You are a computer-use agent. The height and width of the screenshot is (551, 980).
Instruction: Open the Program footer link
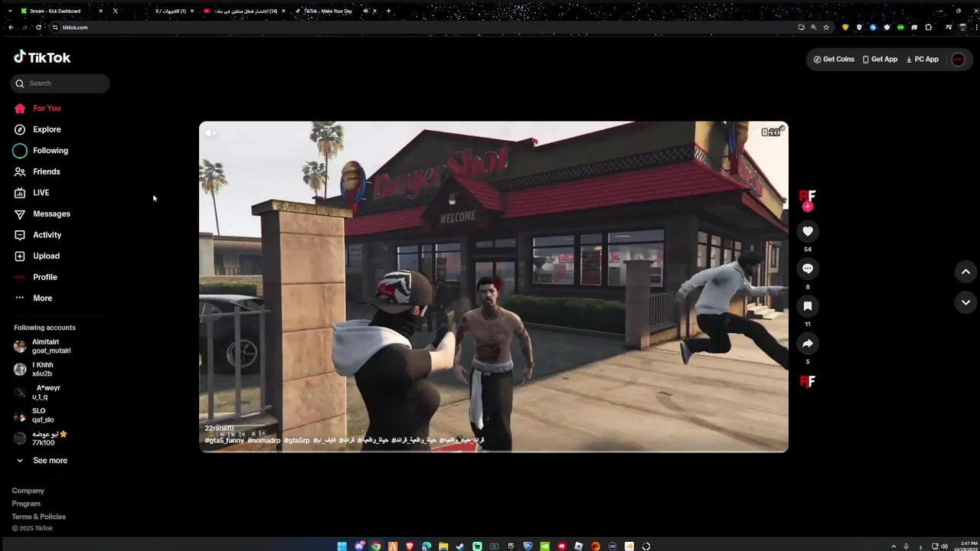[x=26, y=504]
